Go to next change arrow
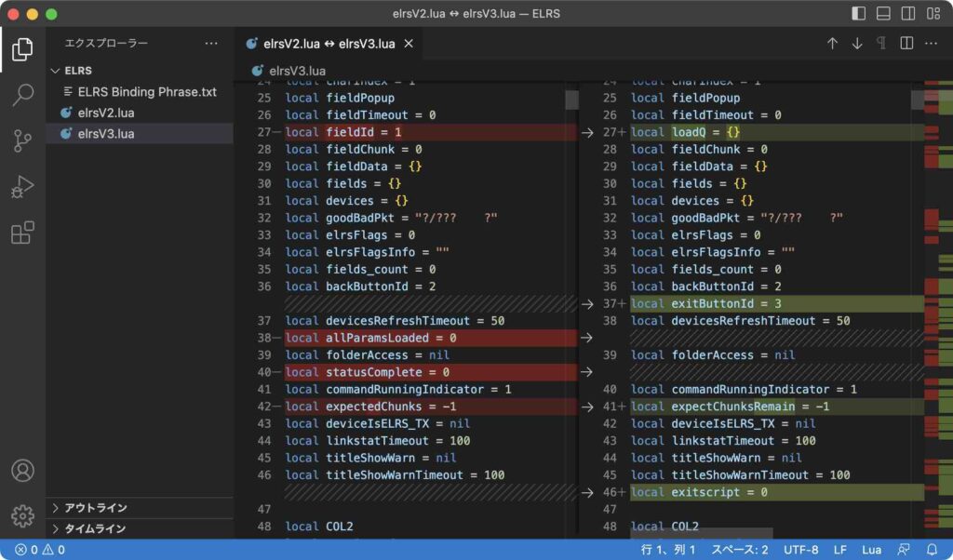The image size is (953, 560). point(857,44)
